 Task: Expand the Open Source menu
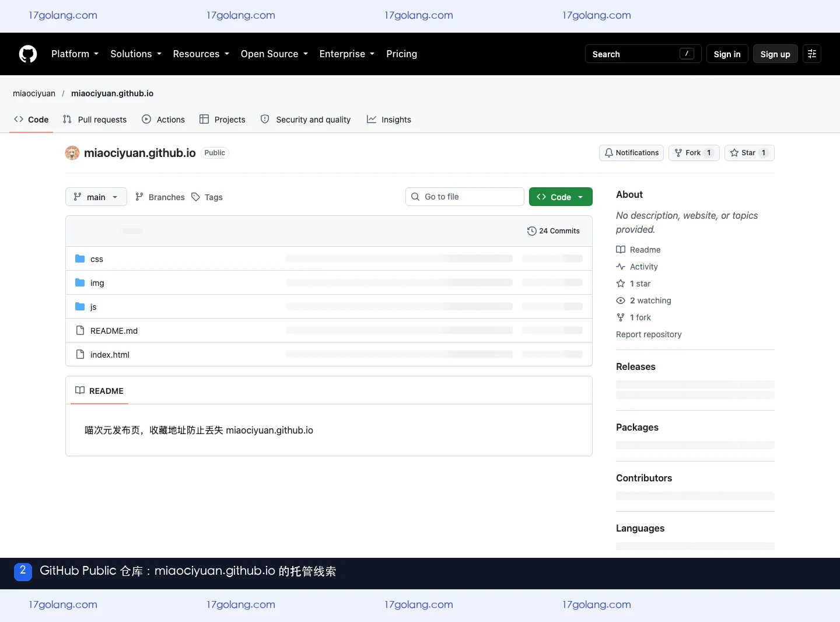[274, 54]
